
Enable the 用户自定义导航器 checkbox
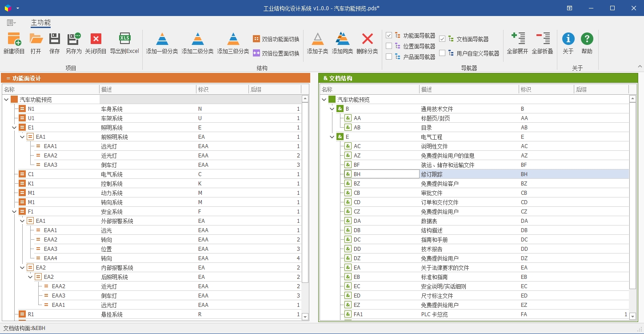point(442,53)
